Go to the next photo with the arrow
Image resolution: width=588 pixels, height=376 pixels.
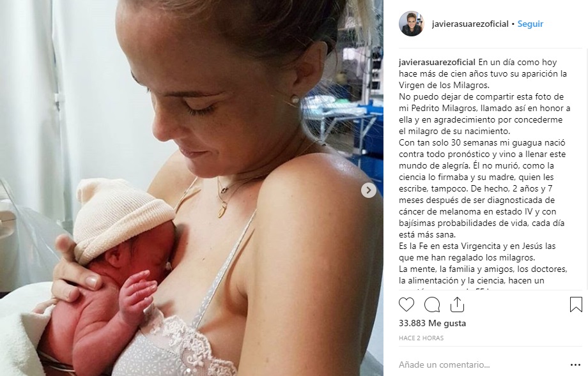tap(369, 190)
